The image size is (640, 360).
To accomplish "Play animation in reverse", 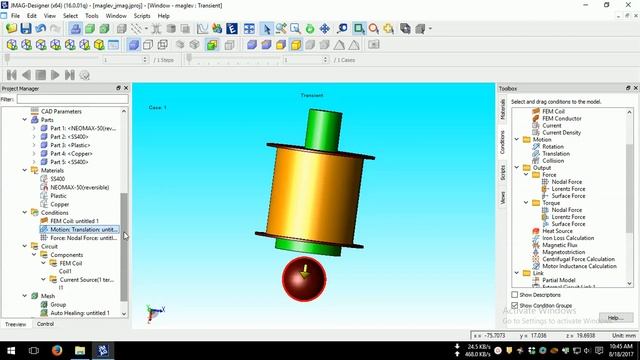I will point(27,75).
